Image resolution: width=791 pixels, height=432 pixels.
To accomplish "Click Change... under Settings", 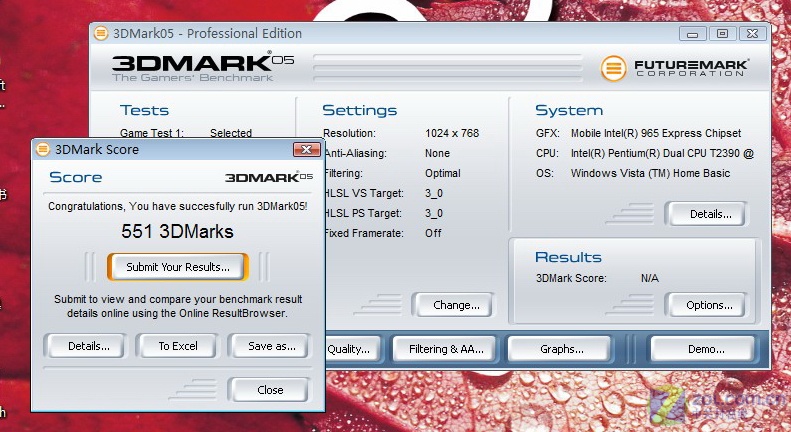I will point(453,305).
